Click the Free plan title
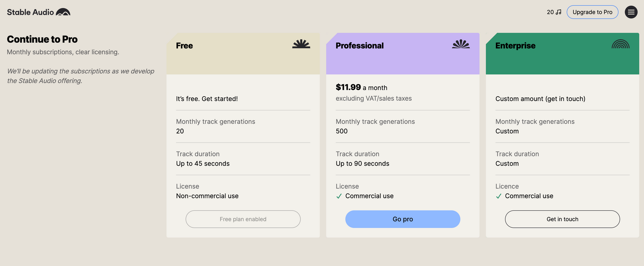644x266 pixels. [184, 46]
